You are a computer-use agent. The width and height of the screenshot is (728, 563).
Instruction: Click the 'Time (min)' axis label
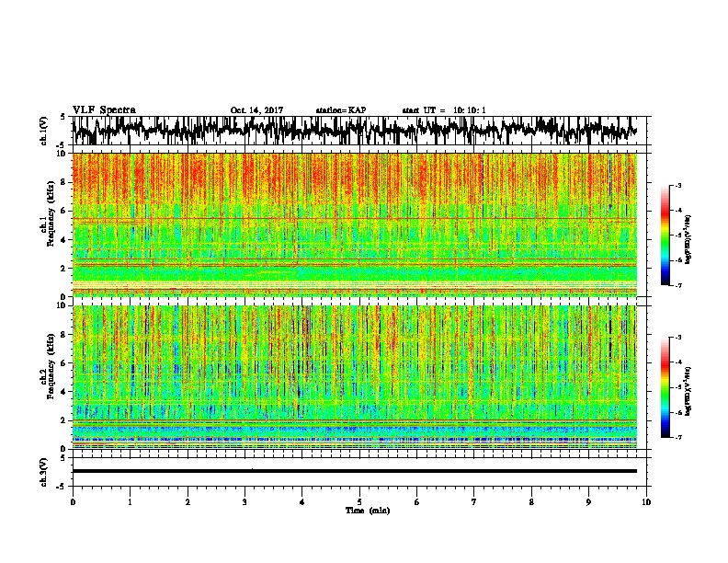tap(368, 511)
